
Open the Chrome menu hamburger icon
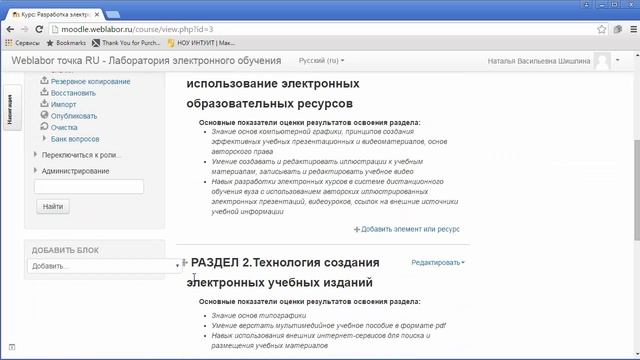pos(633,29)
